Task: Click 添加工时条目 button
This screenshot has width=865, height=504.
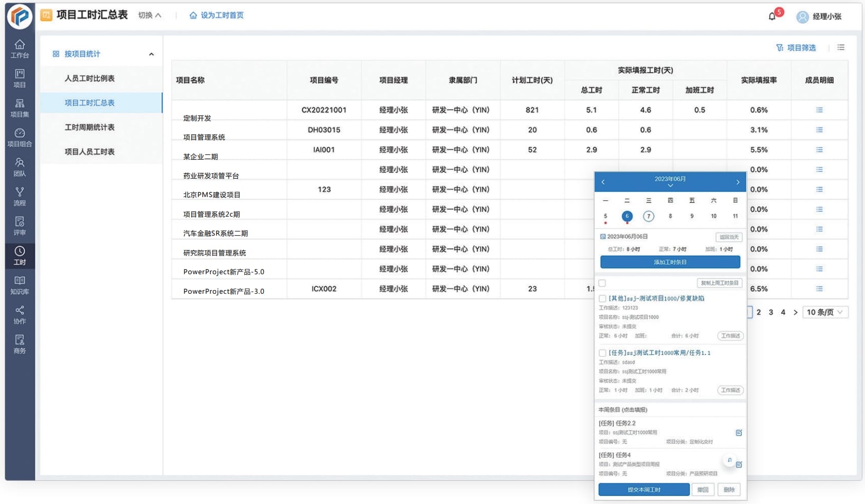Action: coord(670,262)
